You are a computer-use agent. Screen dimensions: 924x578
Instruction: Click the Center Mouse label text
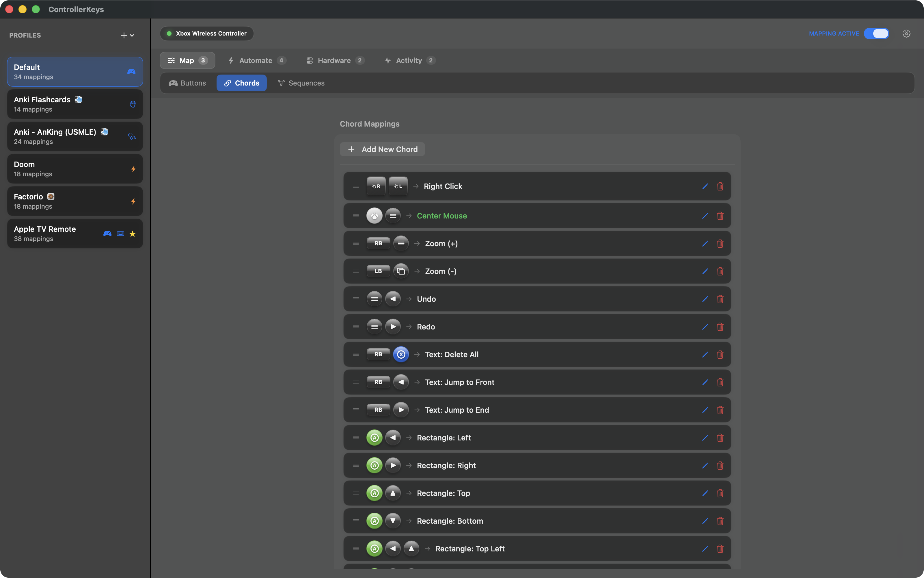[x=442, y=216]
